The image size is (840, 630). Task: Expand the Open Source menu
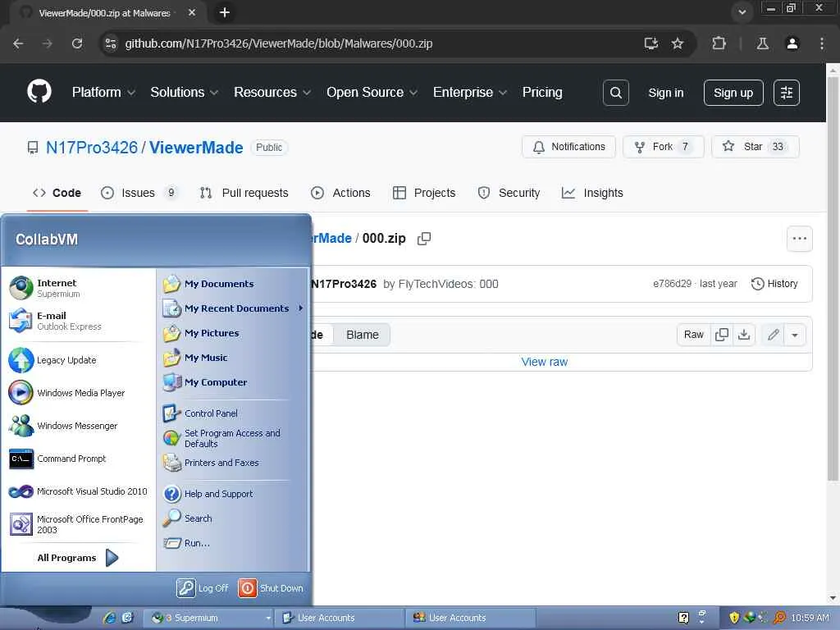(372, 92)
